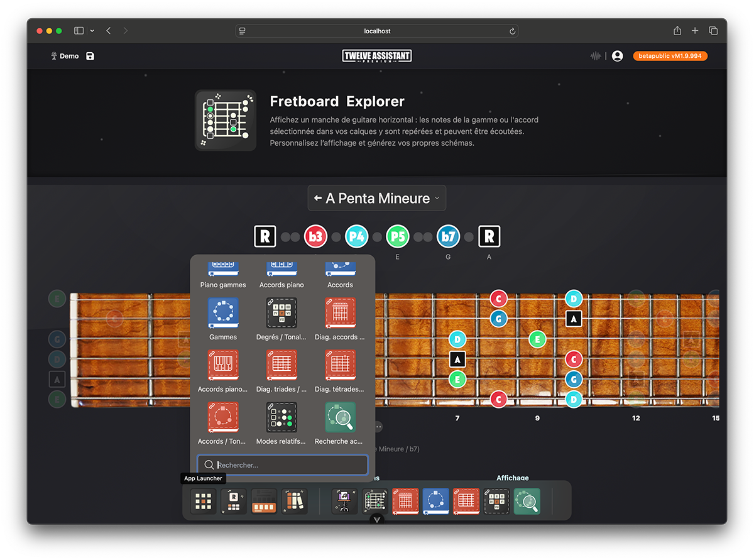Select the b7 interval badge
Screen dimensions: 754x560
pyautogui.click(x=448, y=237)
